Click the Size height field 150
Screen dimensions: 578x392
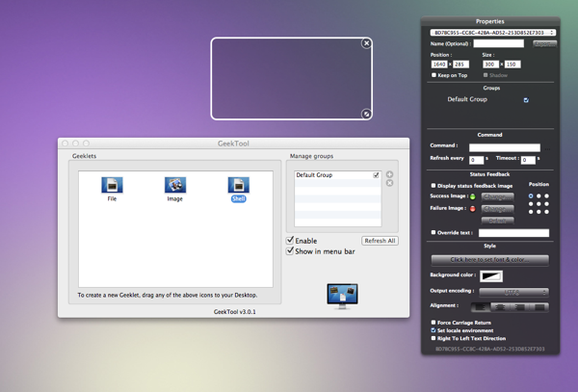(x=512, y=65)
